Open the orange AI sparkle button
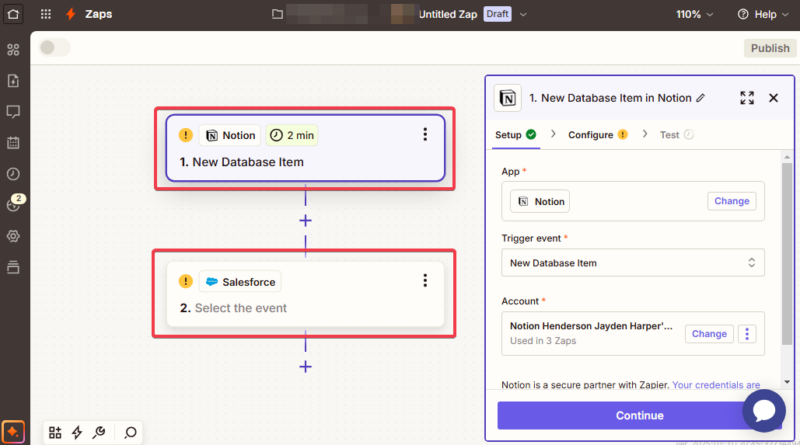 pyautogui.click(x=13, y=432)
